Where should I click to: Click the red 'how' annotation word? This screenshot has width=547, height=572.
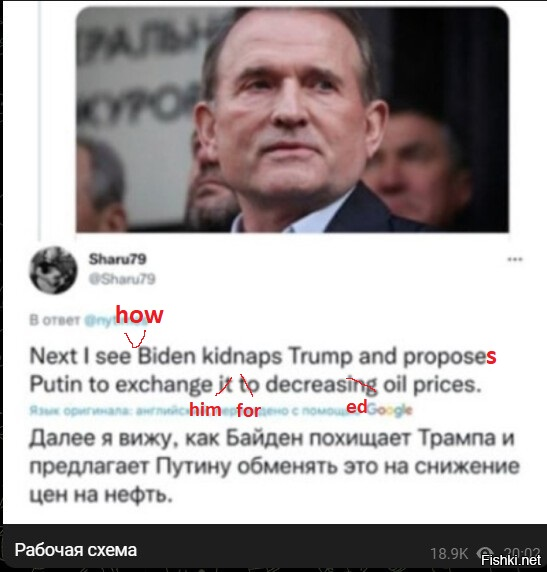pos(139,315)
